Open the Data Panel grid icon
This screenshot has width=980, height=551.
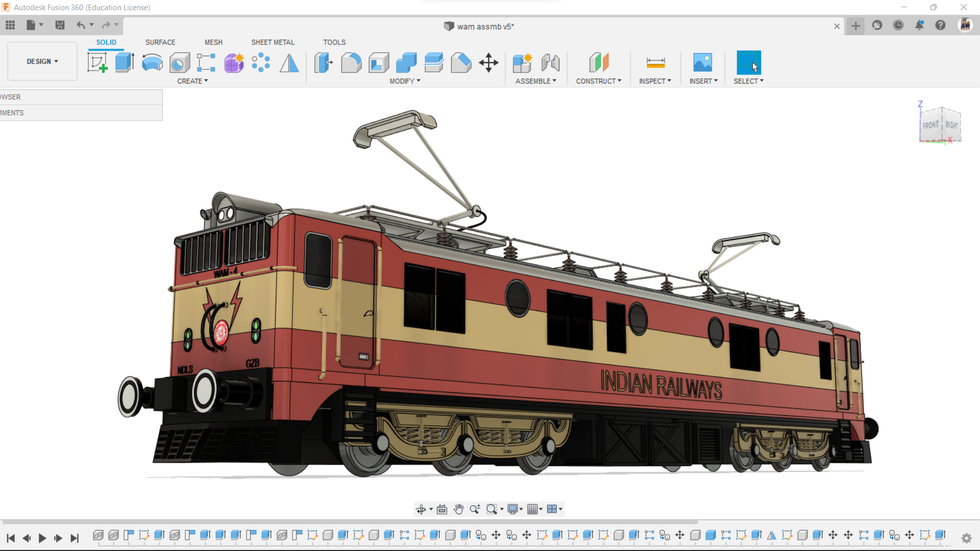(10, 25)
